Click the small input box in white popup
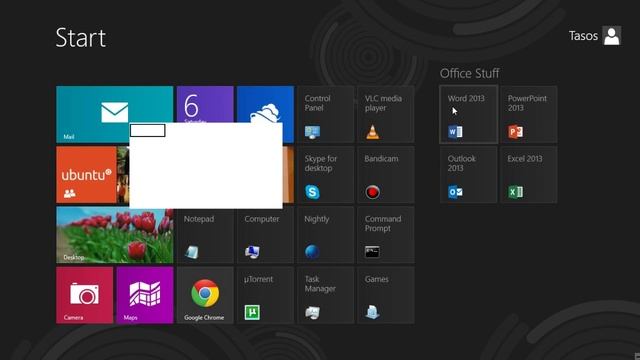Image resolution: width=640 pixels, height=360 pixels. (147, 131)
